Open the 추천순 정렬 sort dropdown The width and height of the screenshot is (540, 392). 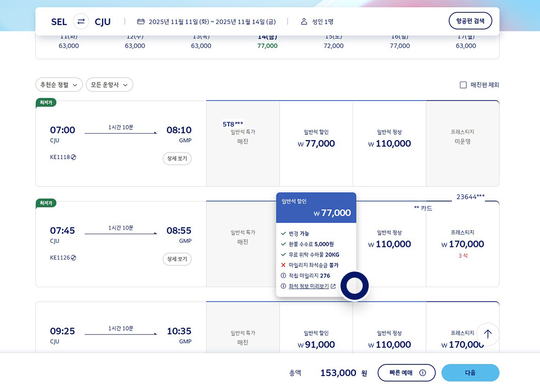tap(59, 85)
